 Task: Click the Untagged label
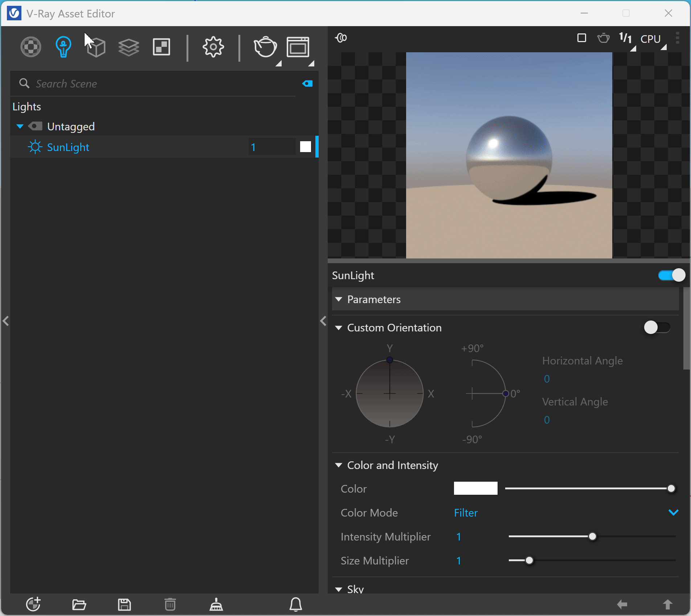coord(71,126)
